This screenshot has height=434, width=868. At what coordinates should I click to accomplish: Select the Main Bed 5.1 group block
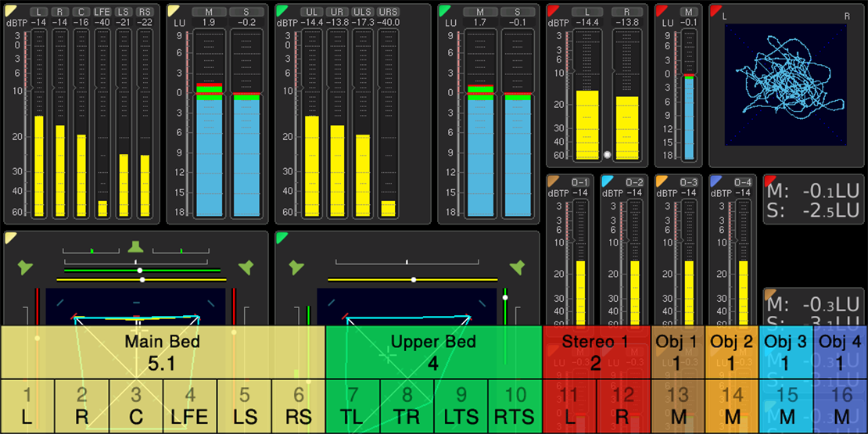coord(162,352)
